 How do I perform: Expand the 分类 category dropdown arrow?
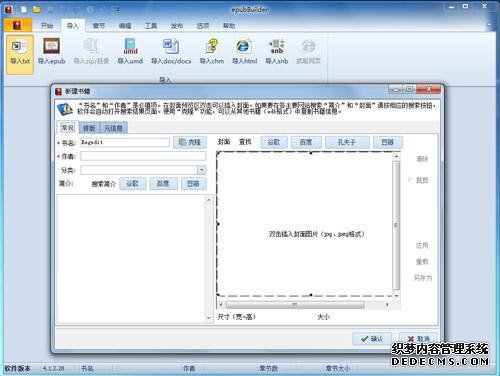[x=201, y=170]
